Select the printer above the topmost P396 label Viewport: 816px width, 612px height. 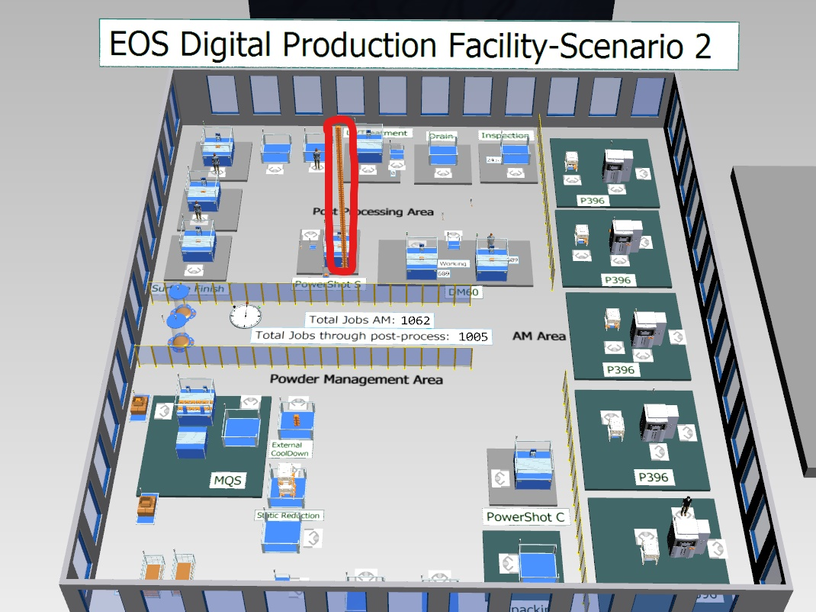coord(618,166)
